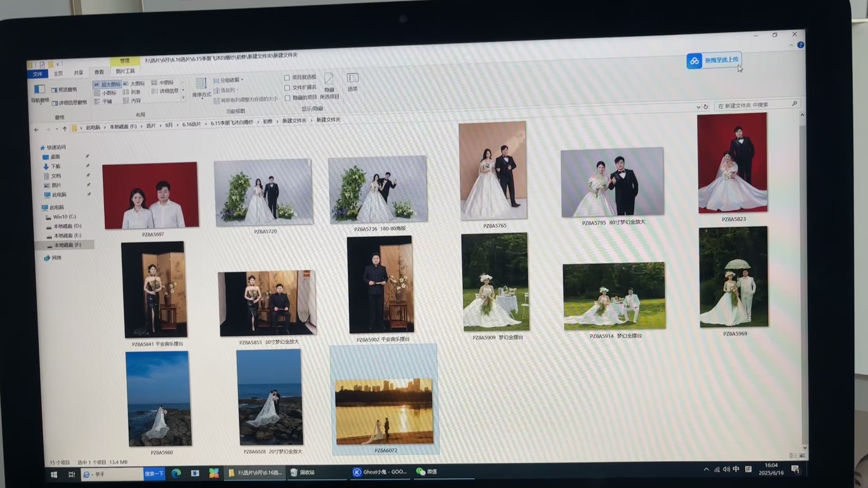
Task: Click the Manage (管理) contextual tab header
Action: tap(125, 61)
